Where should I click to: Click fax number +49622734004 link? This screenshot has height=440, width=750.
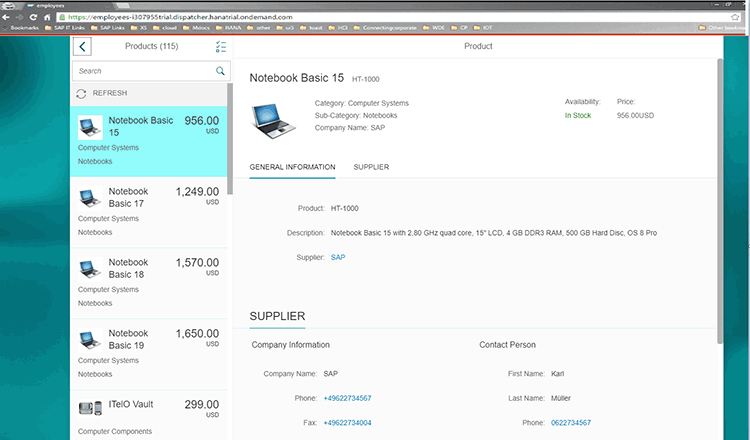click(x=347, y=423)
